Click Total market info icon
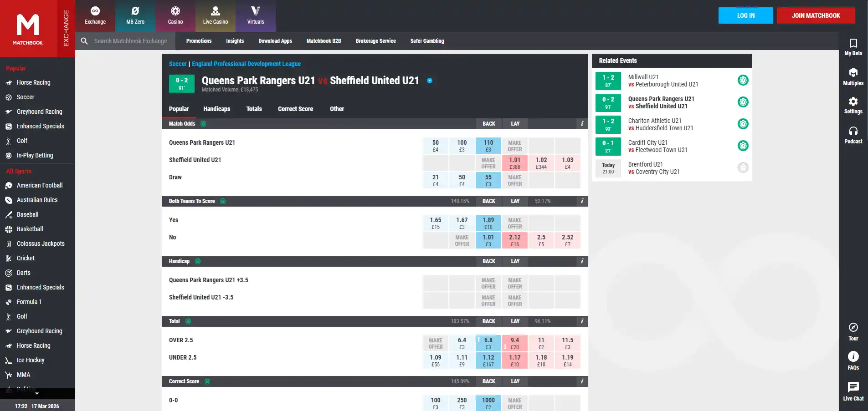868x411 pixels. coord(582,321)
